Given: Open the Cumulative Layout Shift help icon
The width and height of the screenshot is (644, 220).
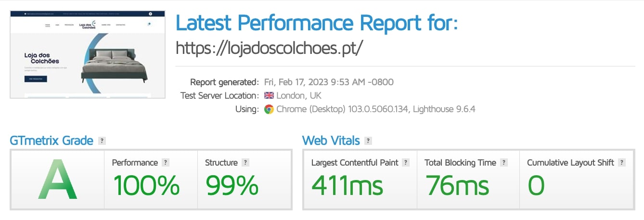Looking at the screenshot, I should [x=622, y=163].
